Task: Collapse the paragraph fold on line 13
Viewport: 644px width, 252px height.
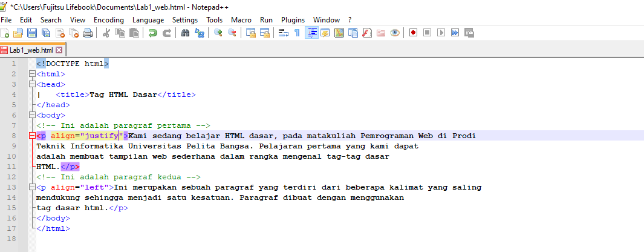Action: (x=32, y=187)
